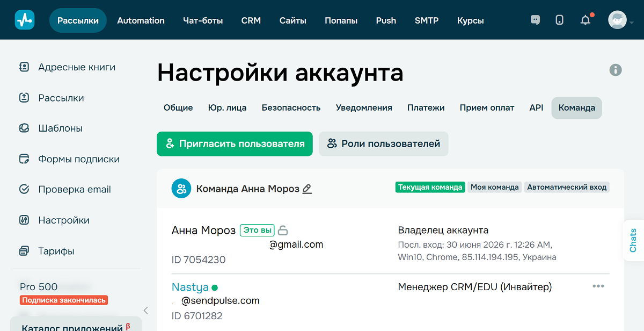This screenshot has width=644, height=331.
Task: Open the CRM top menu
Action: [251, 20]
